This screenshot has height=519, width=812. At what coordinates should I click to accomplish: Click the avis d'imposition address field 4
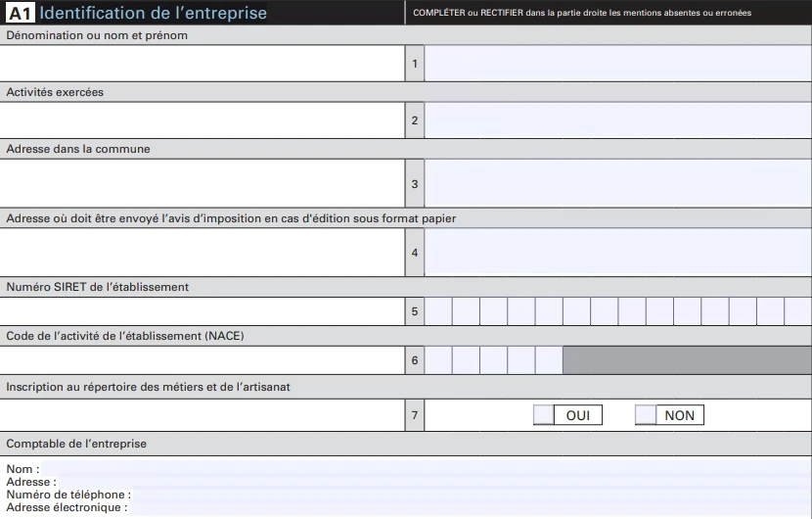617,252
